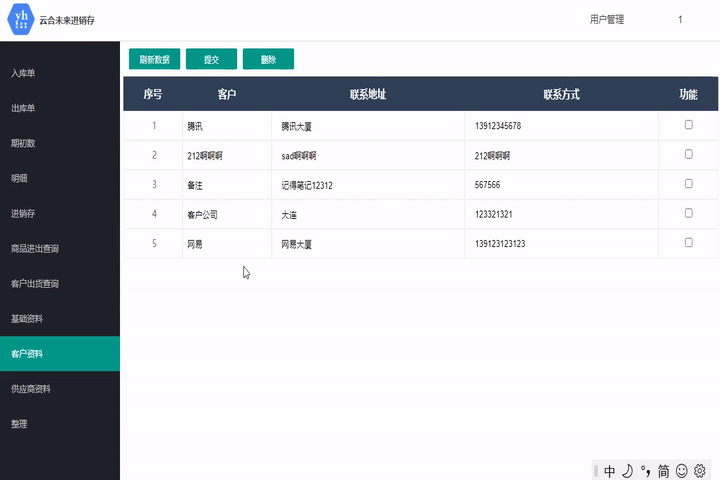Screen dimensions: 720x480
Task: Click the 删除 button
Action: click(268, 59)
